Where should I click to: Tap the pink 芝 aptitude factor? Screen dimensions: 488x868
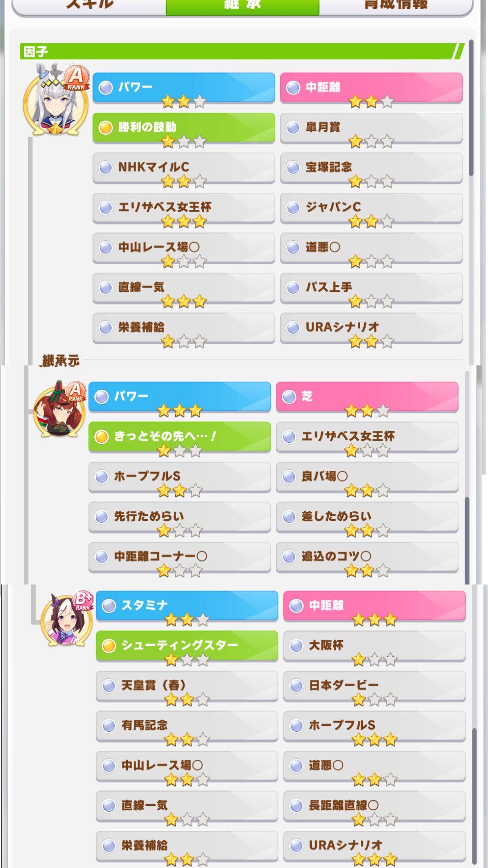pyautogui.click(x=367, y=396)
